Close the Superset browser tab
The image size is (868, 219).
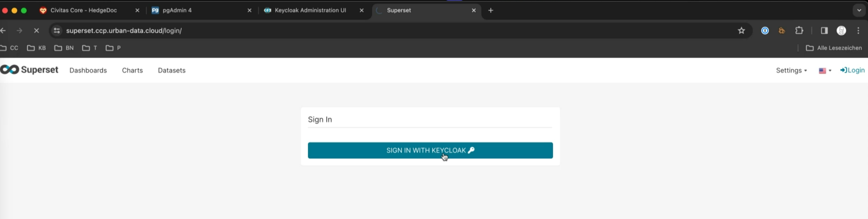474,10
